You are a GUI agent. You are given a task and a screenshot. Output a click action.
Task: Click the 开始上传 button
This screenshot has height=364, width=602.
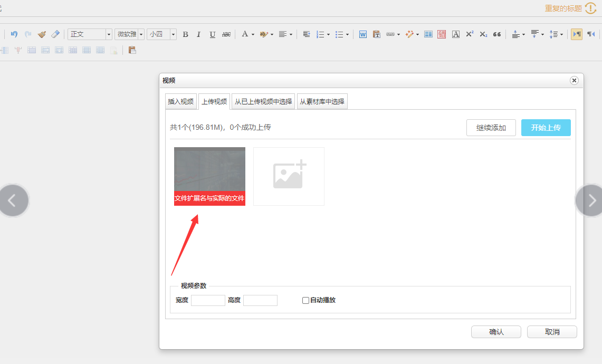click(546, 128)
